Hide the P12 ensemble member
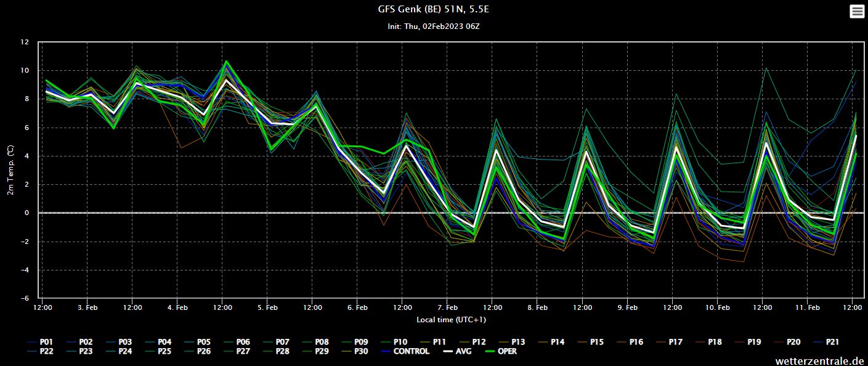The height and width of the screenshot is (366, 868). coord(474,341)
